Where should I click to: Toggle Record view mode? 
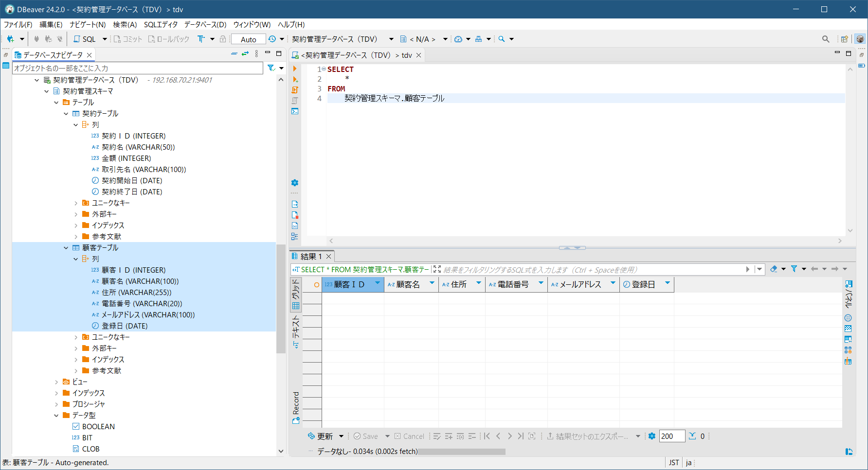tap(296, 407)
